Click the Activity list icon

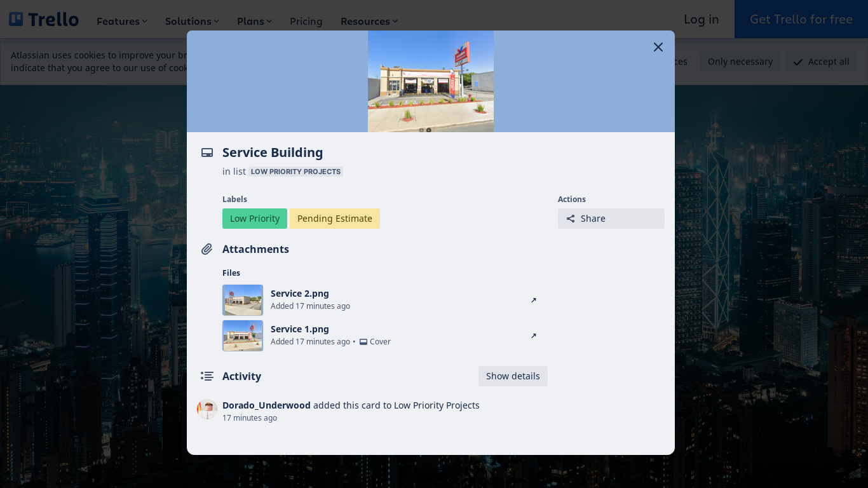tap(207, 376)
